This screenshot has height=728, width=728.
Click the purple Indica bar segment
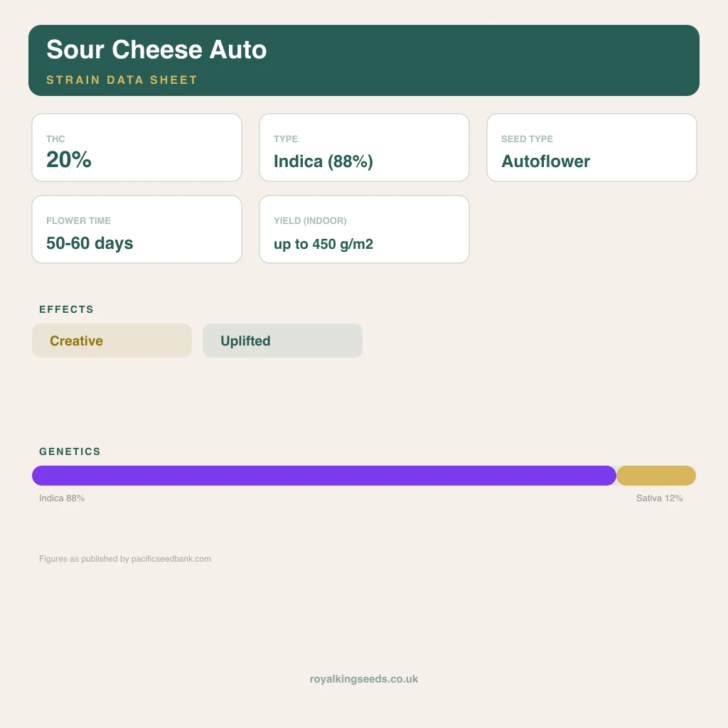tap(324, 476)
